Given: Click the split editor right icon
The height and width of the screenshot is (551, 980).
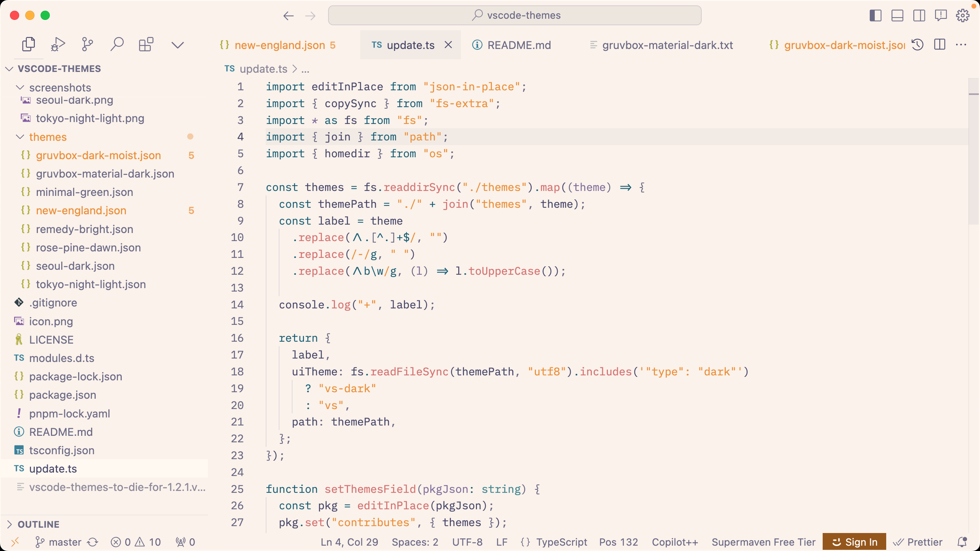Looking at the screenshot, I should (x=939, y=45).
